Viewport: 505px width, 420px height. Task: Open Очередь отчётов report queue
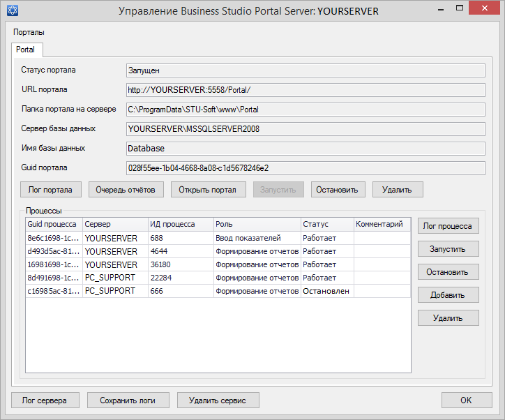click(x=126, y=189)
